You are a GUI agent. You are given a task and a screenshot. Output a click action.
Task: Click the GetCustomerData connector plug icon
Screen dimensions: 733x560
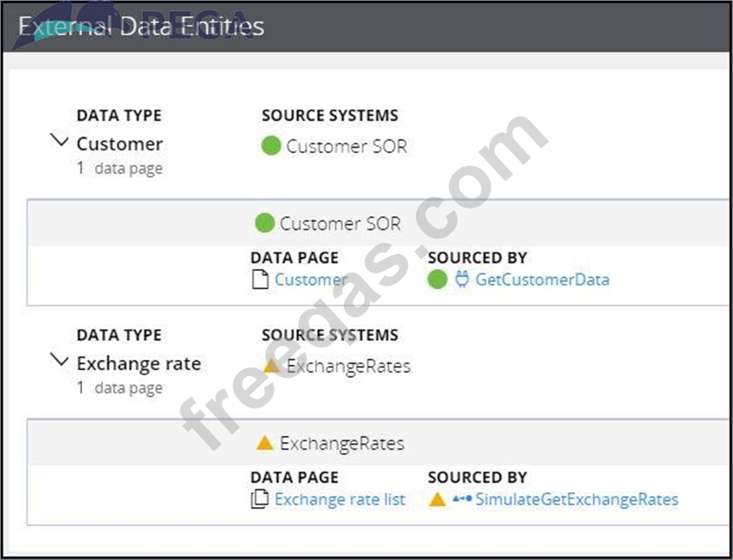[x=462, y=280]
